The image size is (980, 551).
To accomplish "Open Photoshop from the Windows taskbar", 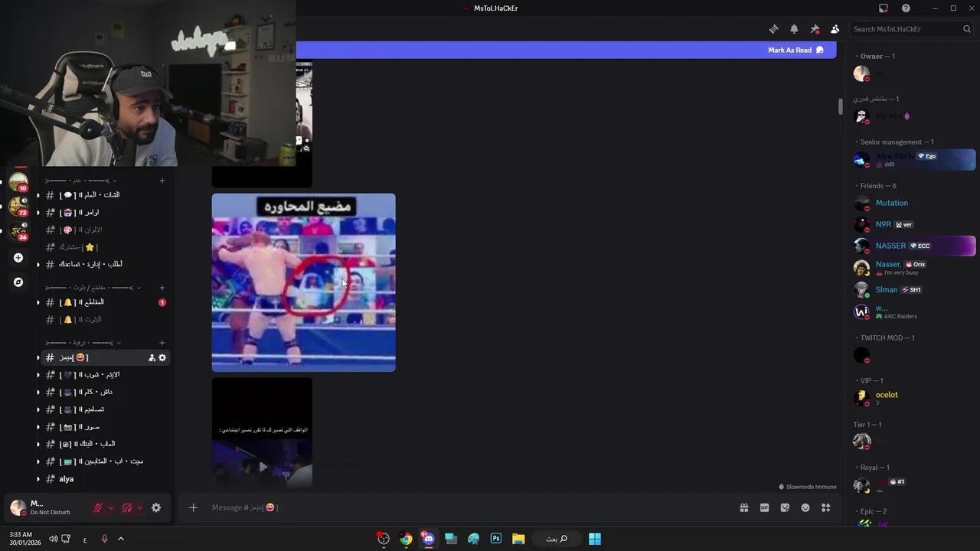I will [496, 539].
